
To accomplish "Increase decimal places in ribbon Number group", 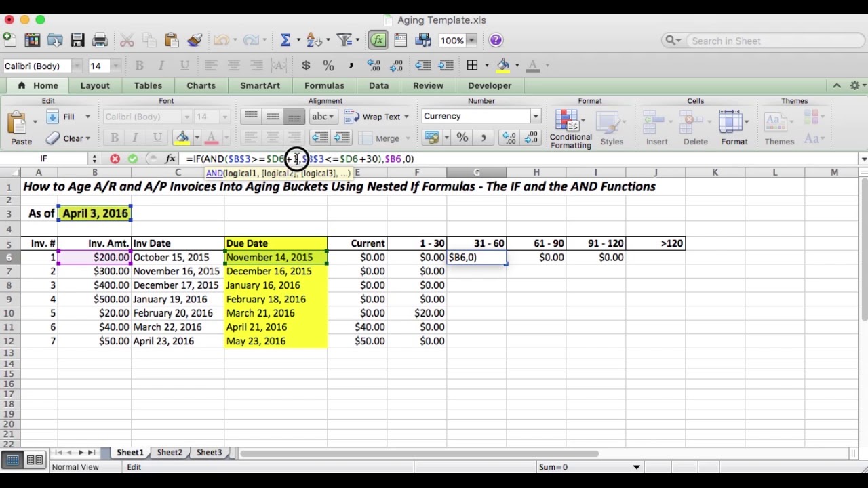I will click(x=509, y=138).
